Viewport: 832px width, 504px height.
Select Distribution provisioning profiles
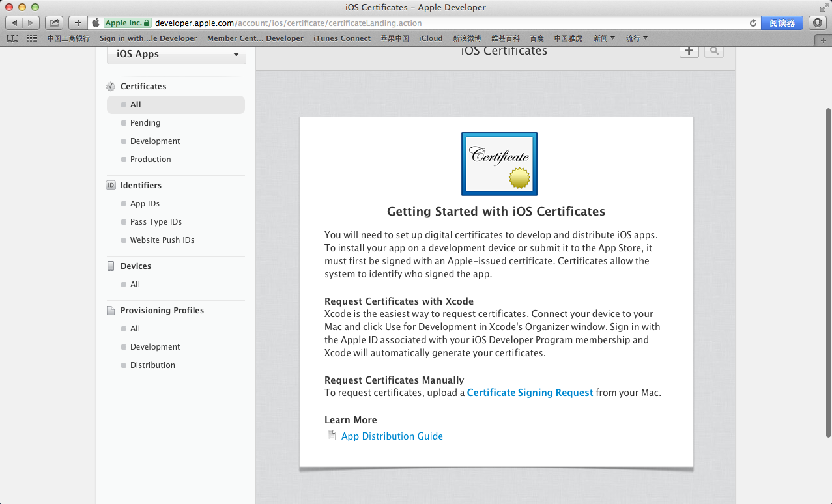click(152, 365)
